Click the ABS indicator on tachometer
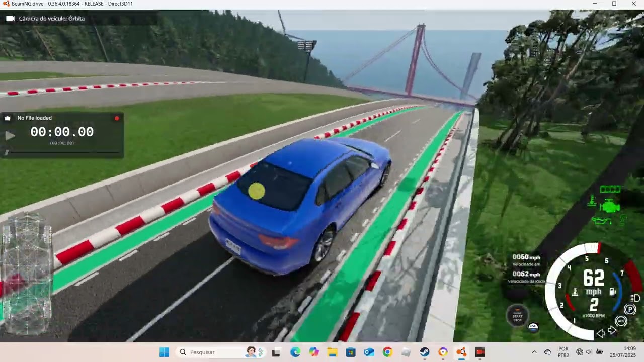The width and height of the screenshot is (644, 362). tap(621, 321)
